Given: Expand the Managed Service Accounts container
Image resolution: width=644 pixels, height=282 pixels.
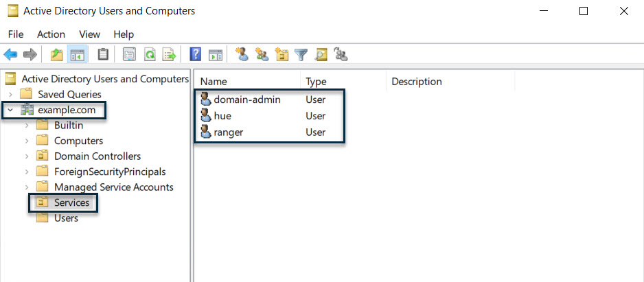Looking at the screenshot, I should (x=27, y=187).
